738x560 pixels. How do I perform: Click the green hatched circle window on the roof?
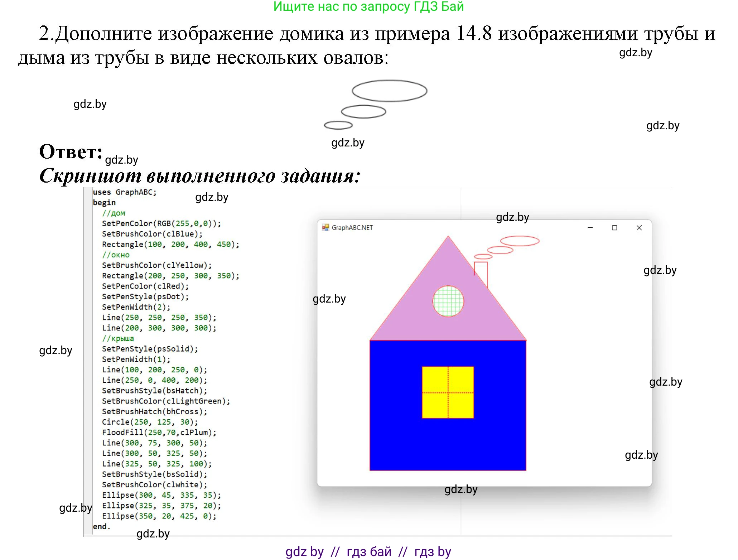click(448, 301)
